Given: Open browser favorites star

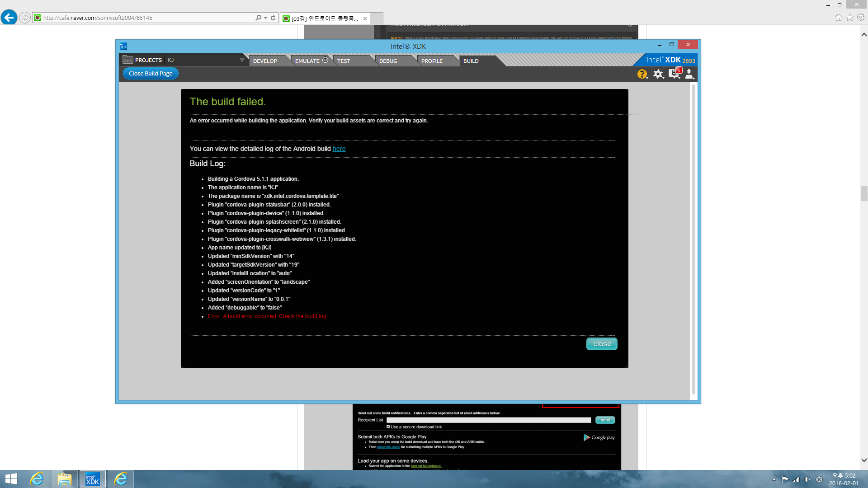Looking at the screenshot, I should click(849, 17).
